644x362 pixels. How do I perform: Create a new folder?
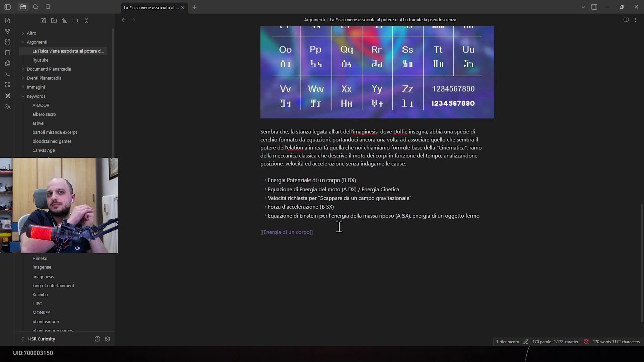pyautogui.click(x=54, y=21)
